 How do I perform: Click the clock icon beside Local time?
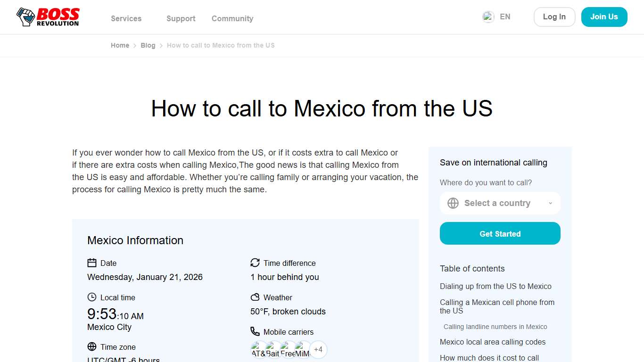91,297
